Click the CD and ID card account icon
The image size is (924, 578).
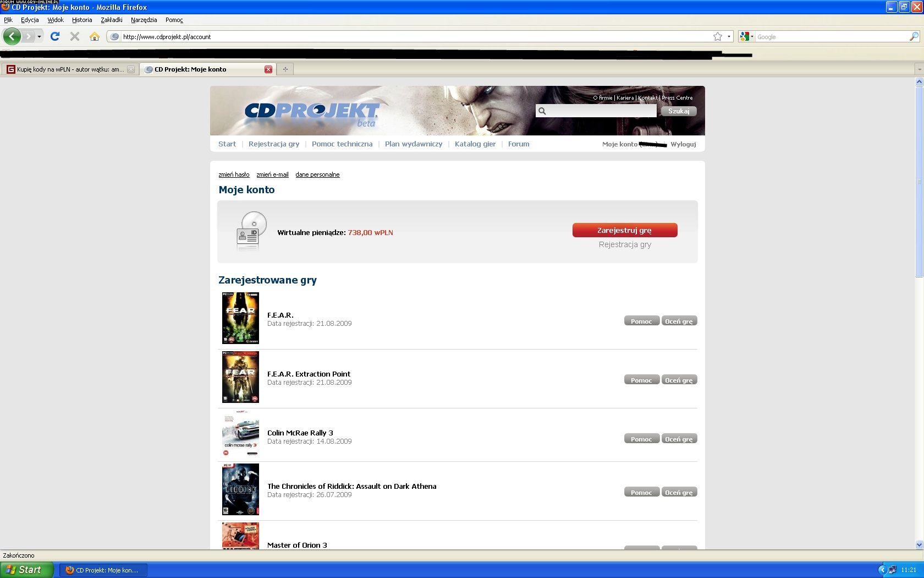[251, 231]
